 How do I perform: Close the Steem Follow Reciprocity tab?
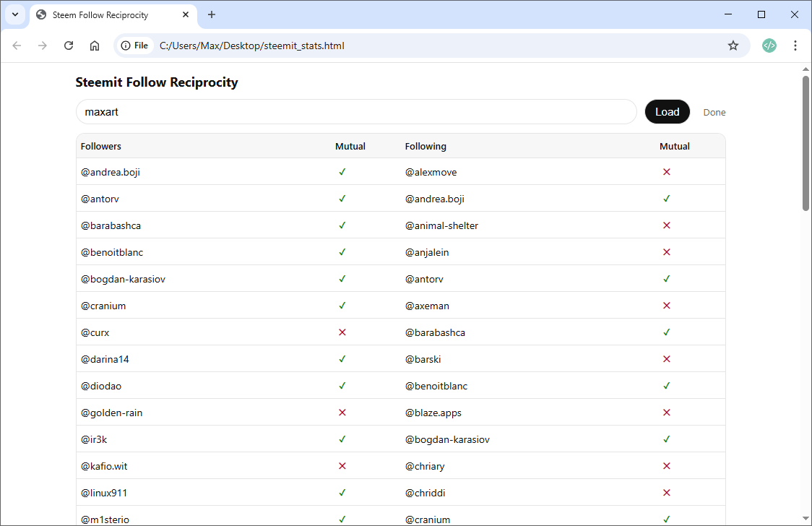tap(186, 14)
